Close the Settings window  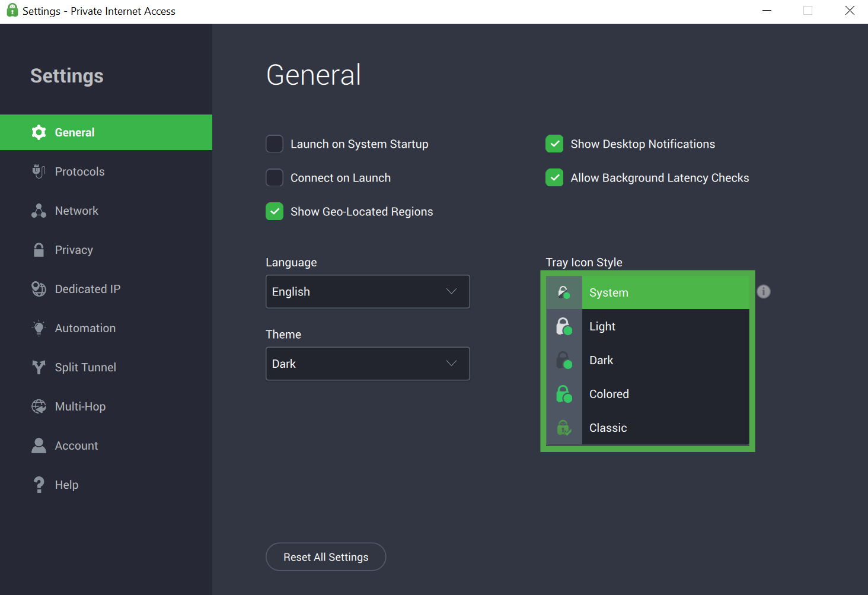point(850,11)
